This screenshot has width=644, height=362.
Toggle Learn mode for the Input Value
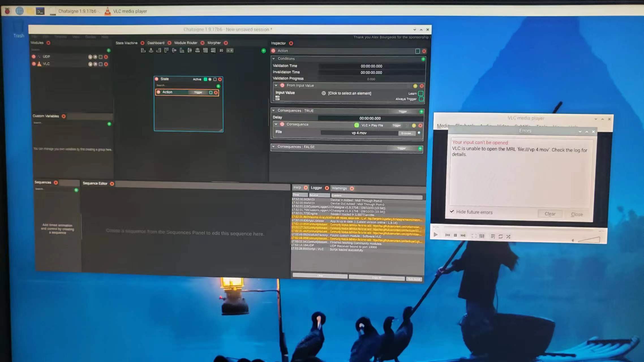click(x=421, y=93)
